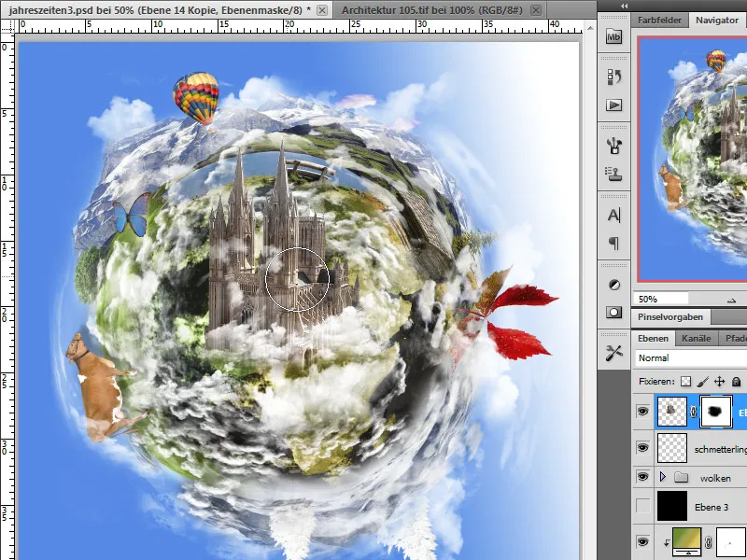Collapse panels with the double-arrow icon
Viewport: 747px width, 560px height.
[624, 6]
